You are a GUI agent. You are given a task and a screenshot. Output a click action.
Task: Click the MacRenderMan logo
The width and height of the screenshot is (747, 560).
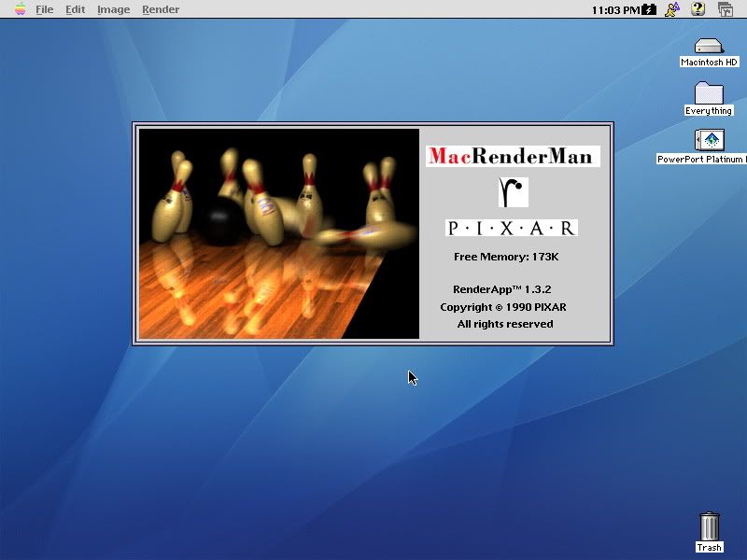tap(512, 156)
